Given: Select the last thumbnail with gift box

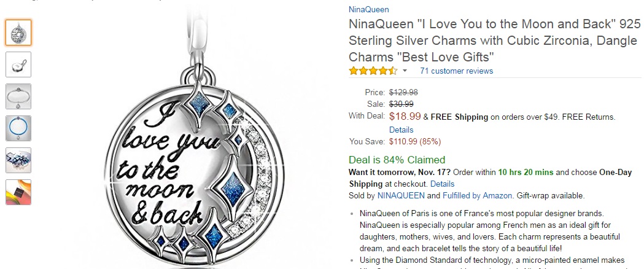Looking at the screenshot, I should [x=18, y=192].
